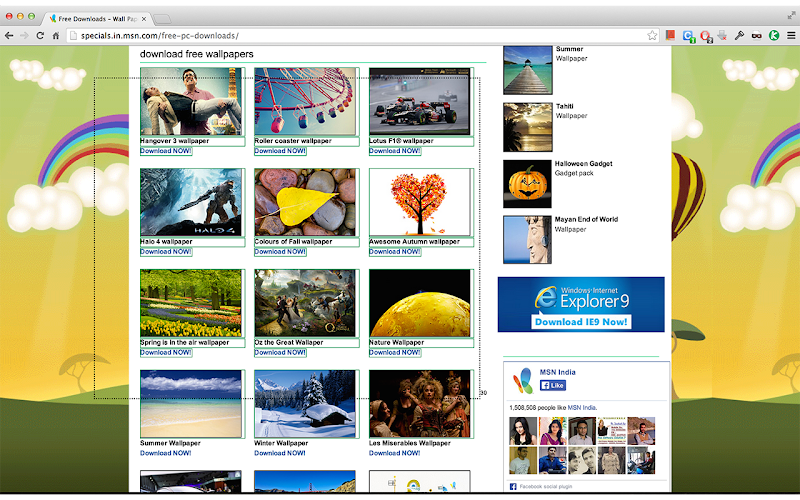Viewport: 800px width, 500px height.
Task: Open the beach Summer Wallpaper thumbnail in grid
Action: click(191, 404)
